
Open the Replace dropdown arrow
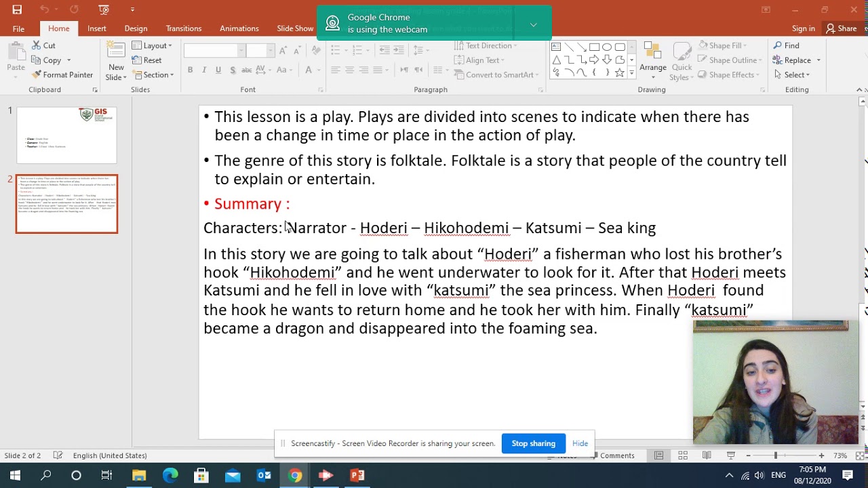click(818, 60)
